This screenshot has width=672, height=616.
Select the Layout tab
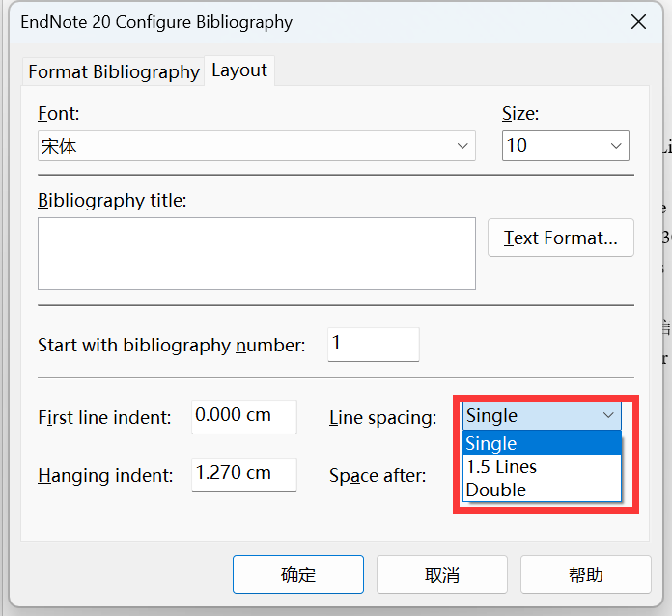[239, 70]
